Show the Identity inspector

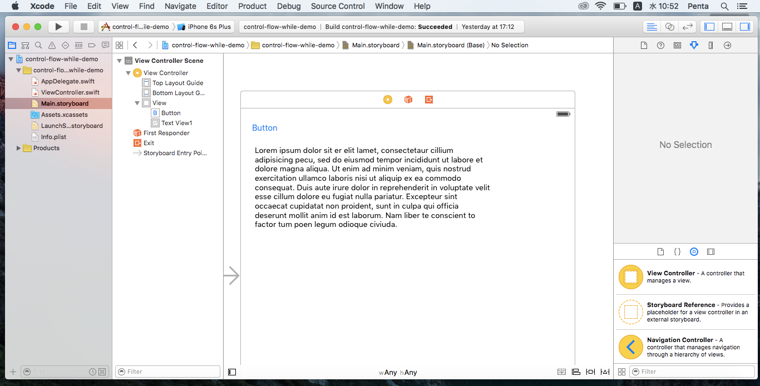pos(677,45)
